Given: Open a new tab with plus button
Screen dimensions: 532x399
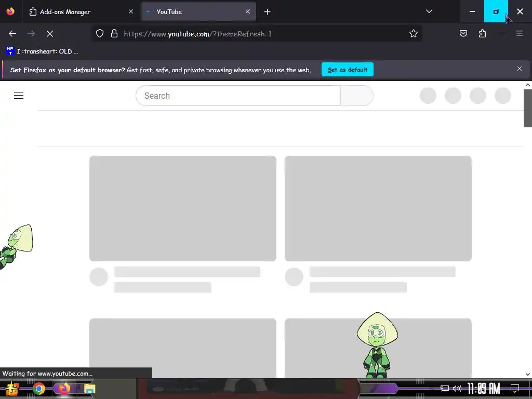Looking at the screenshot, I should coord(268,12).
